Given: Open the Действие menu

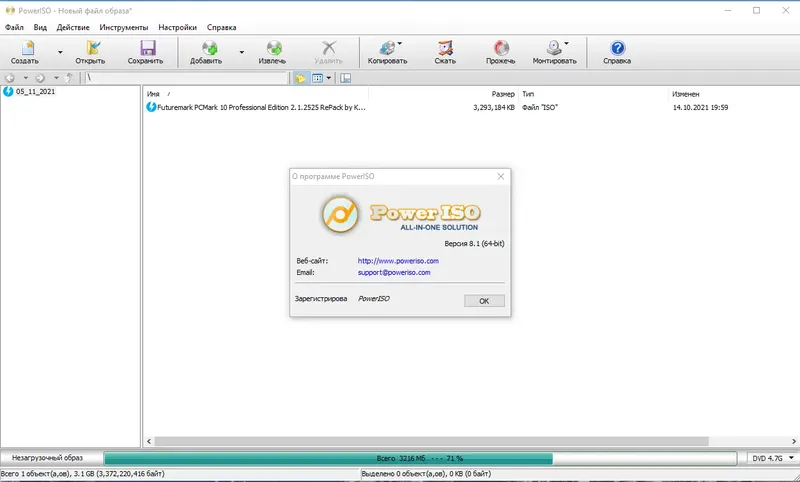Looking at the screenshot, I should coord(73,28).
